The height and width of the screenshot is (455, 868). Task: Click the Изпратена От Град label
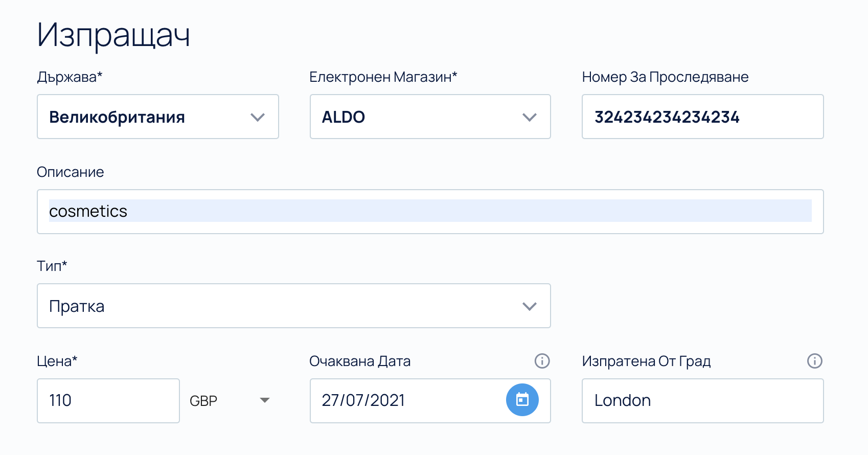coord(646,361)
